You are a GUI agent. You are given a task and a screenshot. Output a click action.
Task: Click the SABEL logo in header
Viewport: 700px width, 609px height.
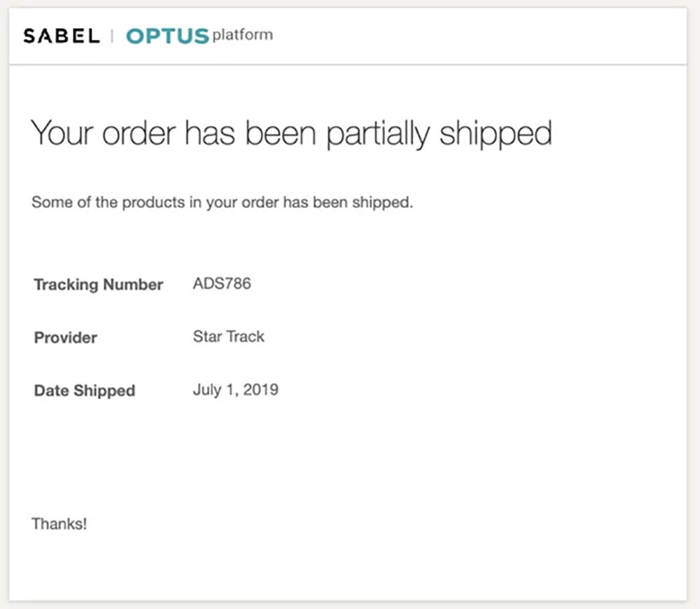click(62, 36)
